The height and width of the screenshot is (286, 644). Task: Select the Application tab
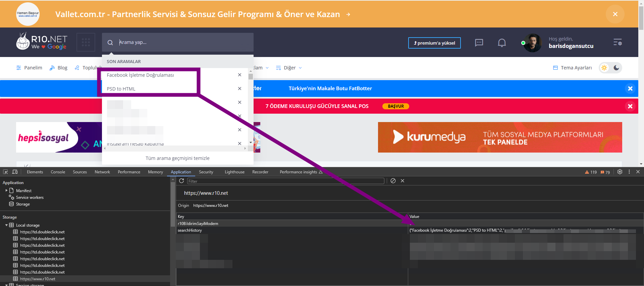coord(181,172)
